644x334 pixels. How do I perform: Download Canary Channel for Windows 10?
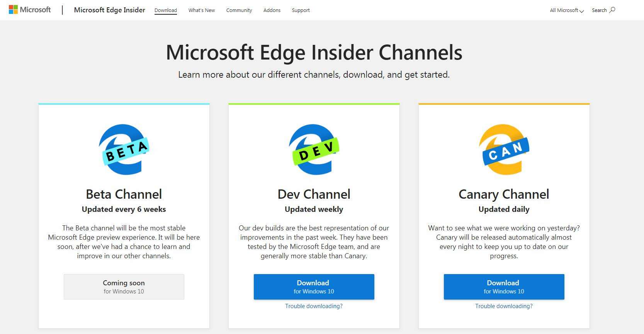(x=504, y=287)
